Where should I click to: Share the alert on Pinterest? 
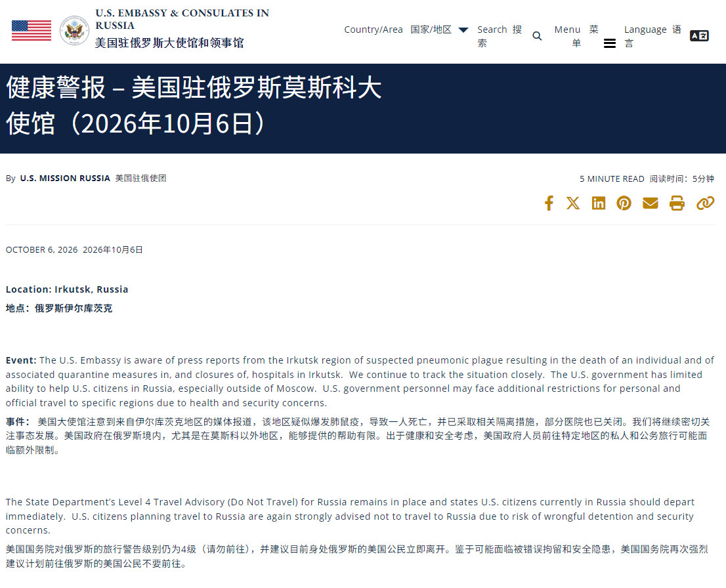[x=624, y=203]
